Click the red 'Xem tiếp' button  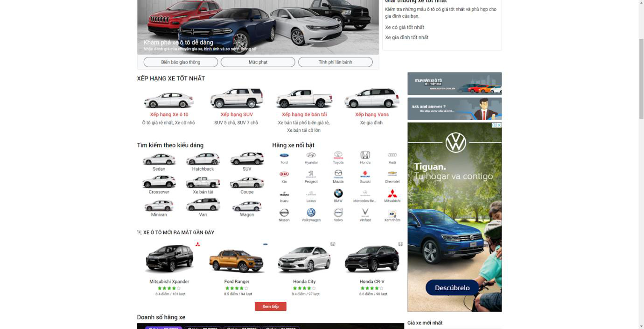point(271,307)
